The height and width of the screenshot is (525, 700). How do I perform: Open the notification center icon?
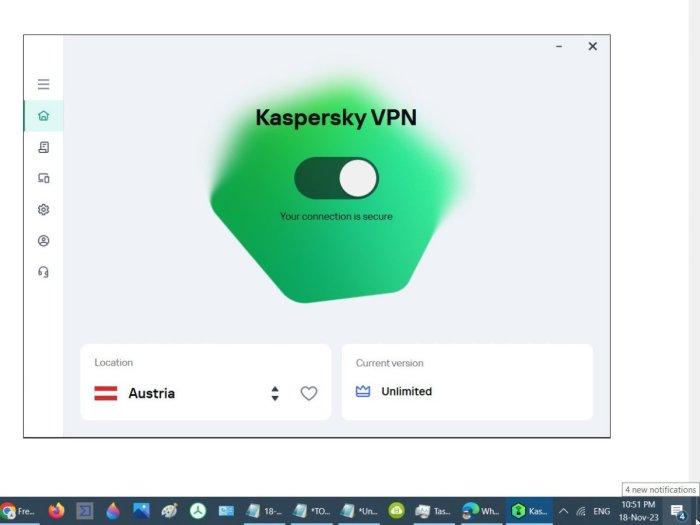pyautogui.click(x=678, y=511)
